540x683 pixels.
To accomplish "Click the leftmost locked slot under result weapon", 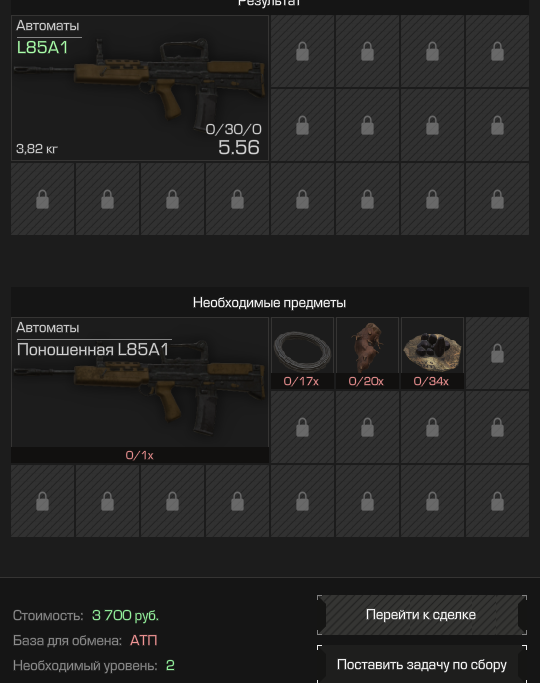I will point(42,199).
